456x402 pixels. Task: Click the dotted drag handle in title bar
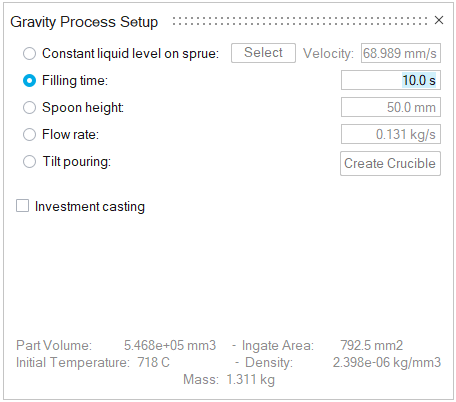pos(300,21)
